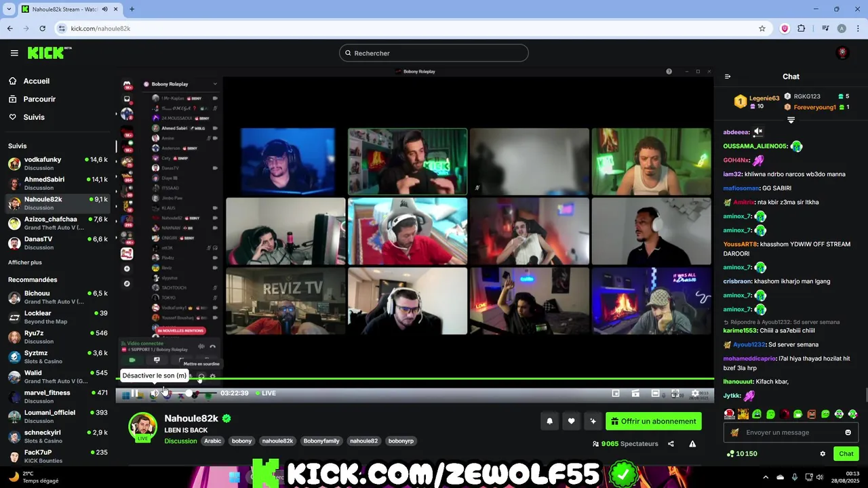The width and height of the screenshot is (868, 488).
Task: Open the user profile avatar menu
Action: click(x=843, y=53)
